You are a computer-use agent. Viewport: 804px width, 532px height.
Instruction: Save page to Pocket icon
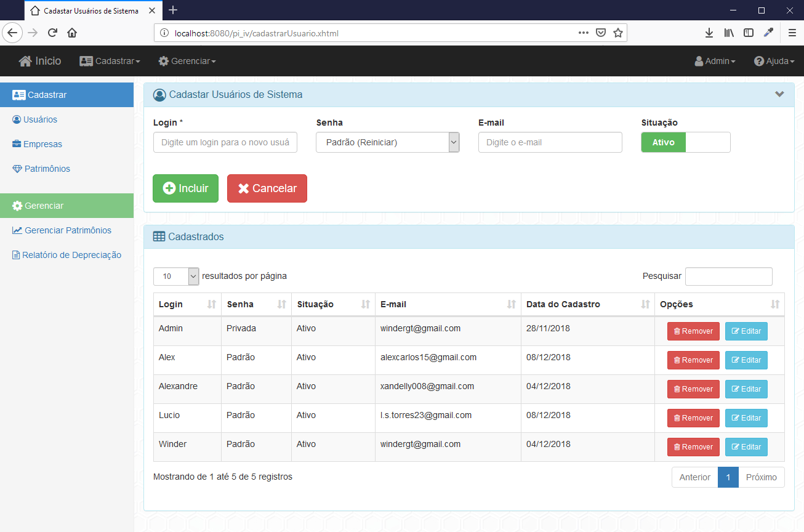[x=601, y=33]
